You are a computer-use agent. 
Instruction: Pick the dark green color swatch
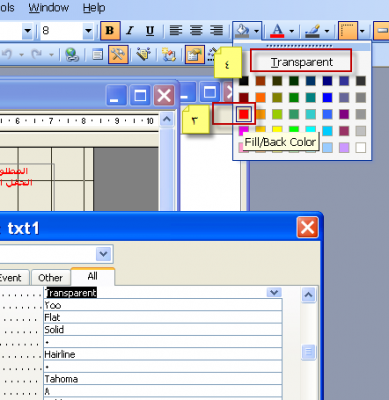(294, 81)
